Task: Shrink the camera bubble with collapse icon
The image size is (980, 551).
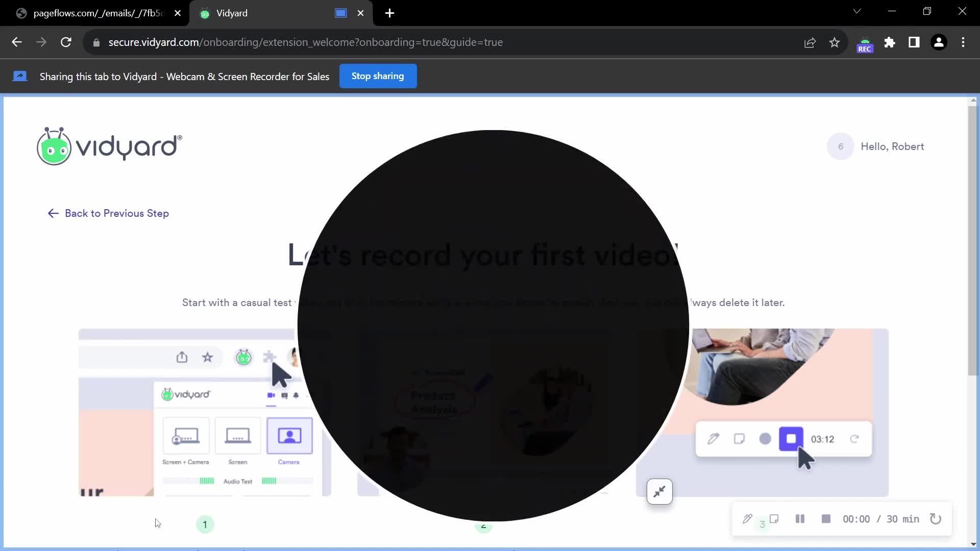Action: pyautogui.click(x=659, y=492)
